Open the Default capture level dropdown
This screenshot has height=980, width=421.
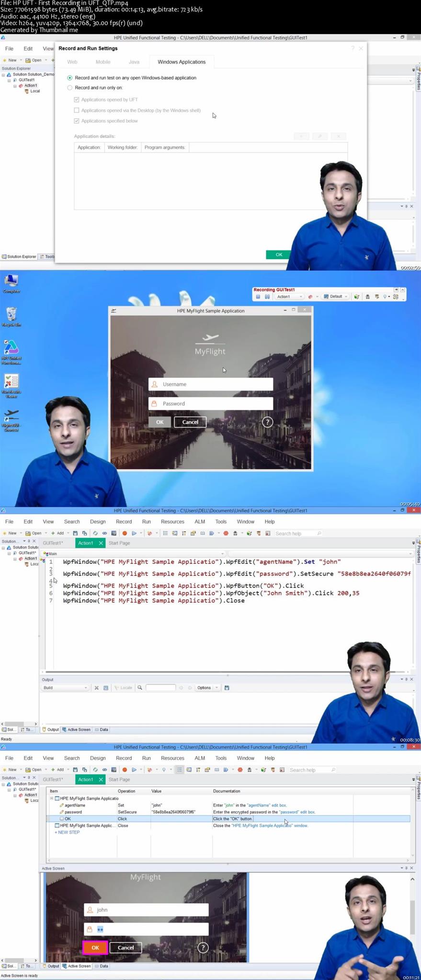point(336,297)
